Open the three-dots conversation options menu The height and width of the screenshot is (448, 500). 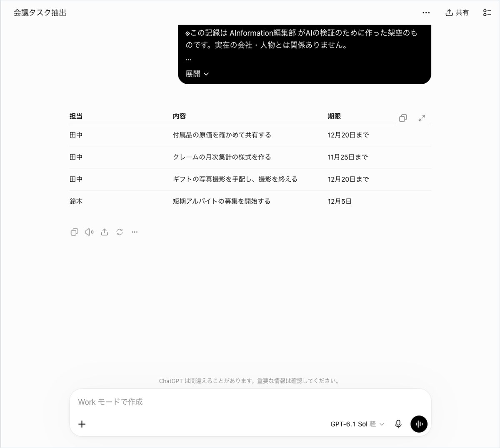click(x=426, y=13)
